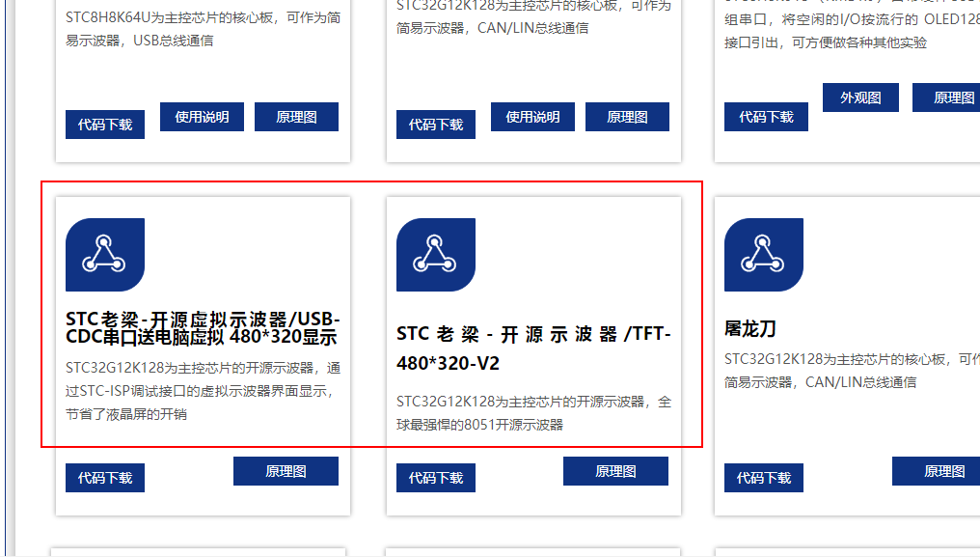Click the description 球最强悍的8051开源示波器

[480, 425]
